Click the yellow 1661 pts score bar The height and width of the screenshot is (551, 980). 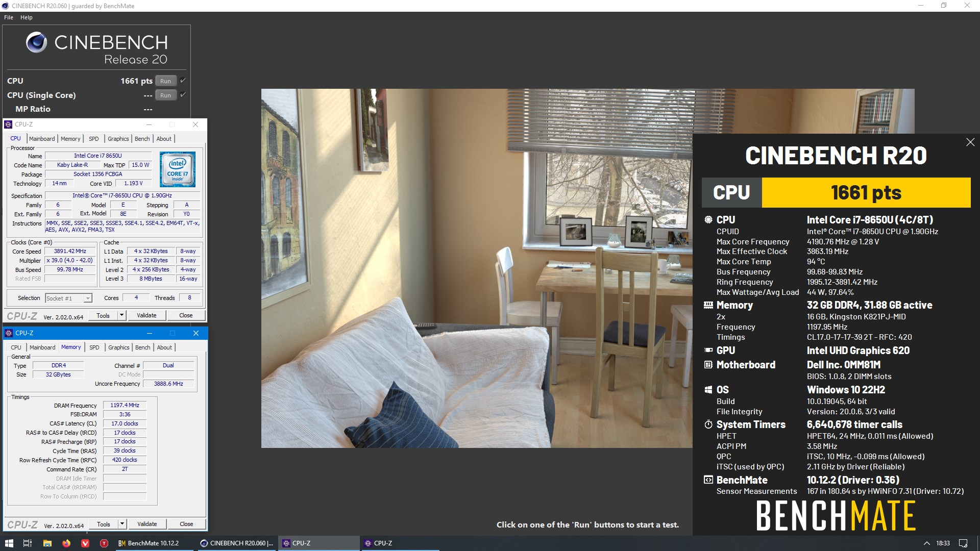point(866,192)
